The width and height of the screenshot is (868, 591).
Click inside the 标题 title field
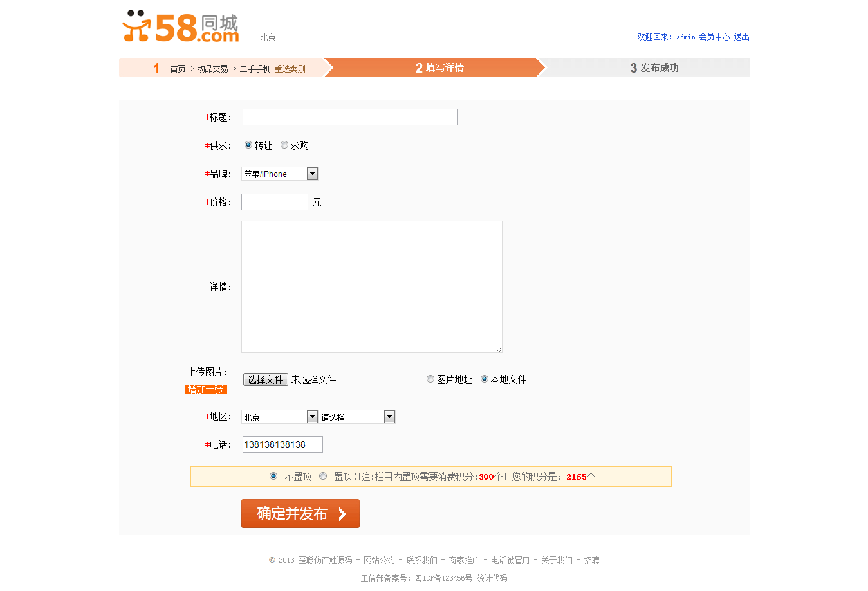click(x=350, y=117)
